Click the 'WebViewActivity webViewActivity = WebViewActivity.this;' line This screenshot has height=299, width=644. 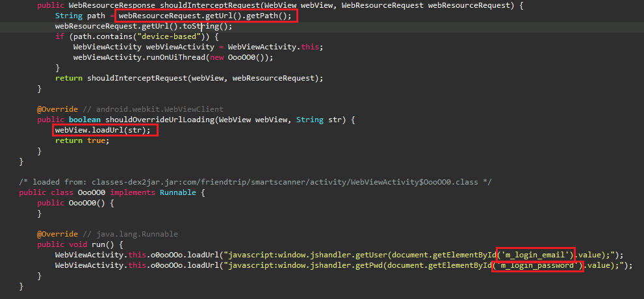pyautogui.click(x=198, y=47)
